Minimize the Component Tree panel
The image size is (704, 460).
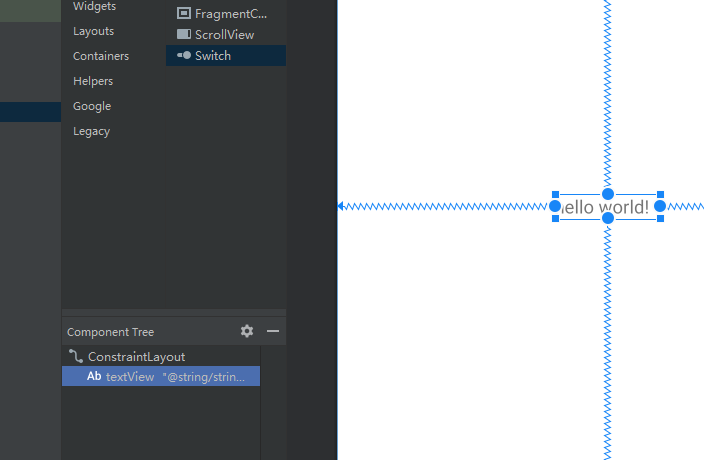coord(273,331)
